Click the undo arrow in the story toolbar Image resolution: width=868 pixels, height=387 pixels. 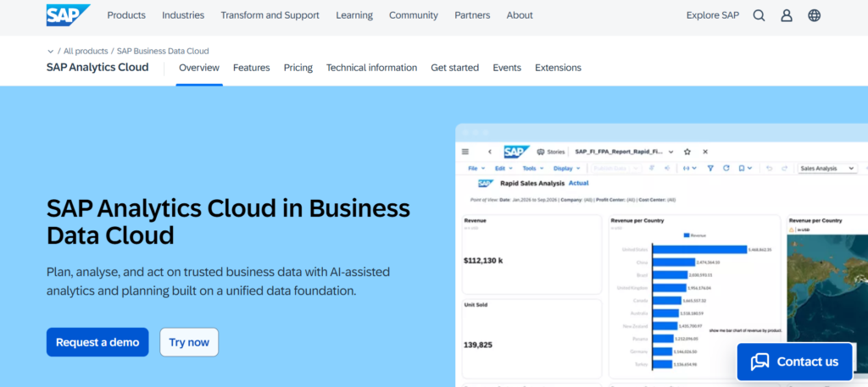[x=769, y=168]
